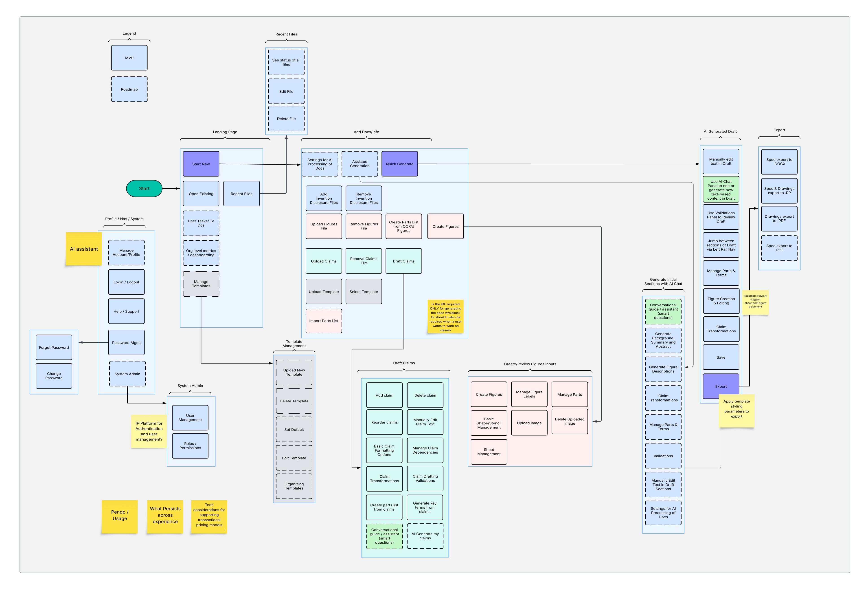This screenshot has height=591, width=868.
Task: Click the Open Existing box
Action: [201, 194]
